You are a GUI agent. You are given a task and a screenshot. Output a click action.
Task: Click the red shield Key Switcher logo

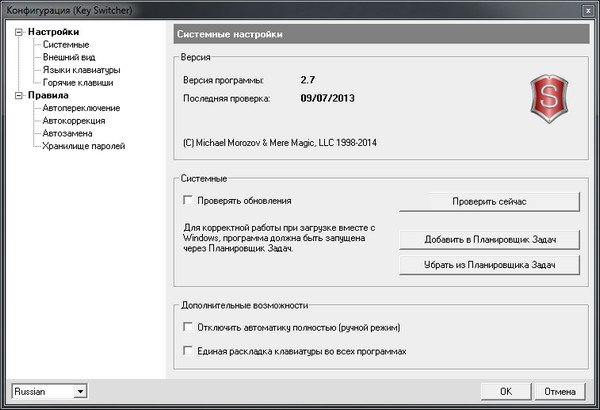pyautogui.click(x=547, y=96)
